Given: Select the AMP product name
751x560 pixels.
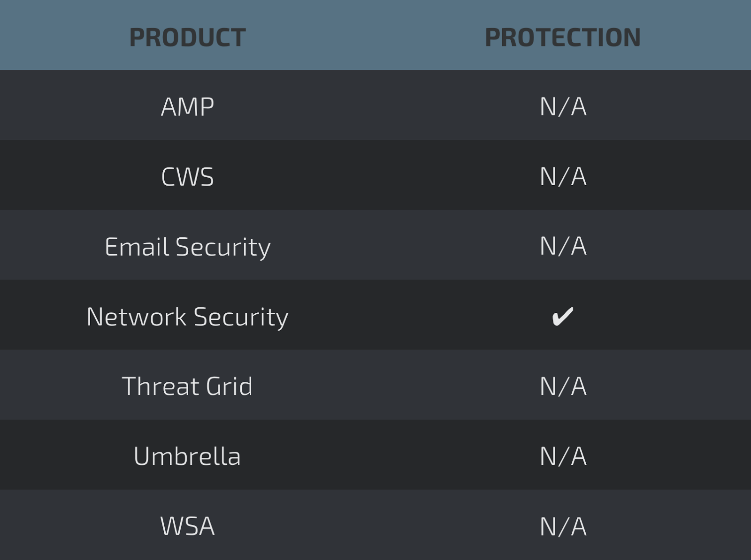Looking at the screenshot, I should click(x=187, y=106).
